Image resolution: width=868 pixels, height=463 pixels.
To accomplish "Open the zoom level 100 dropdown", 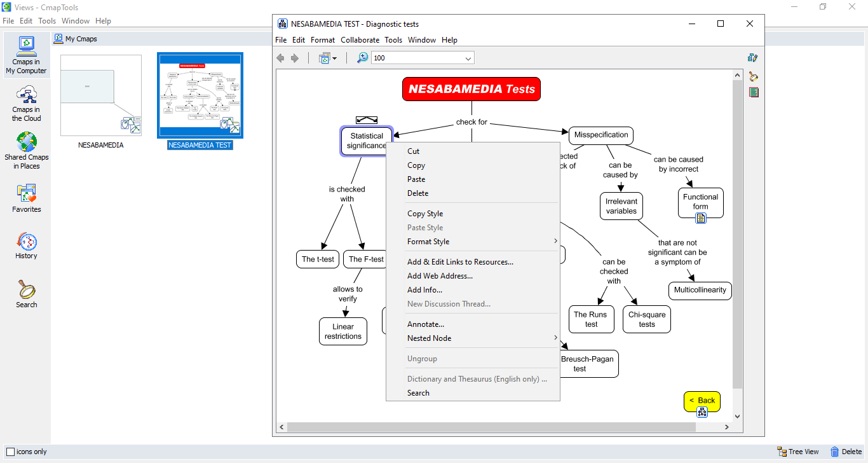I will pos(468,59).
